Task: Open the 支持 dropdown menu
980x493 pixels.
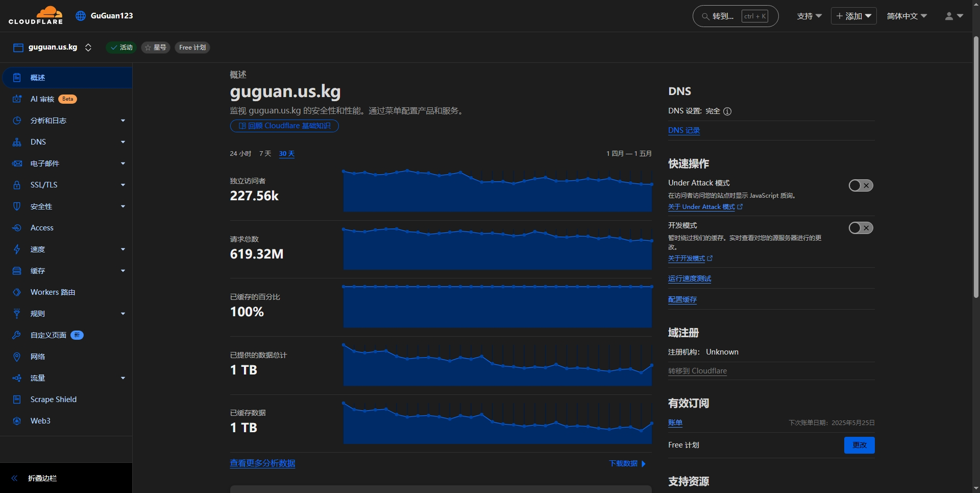Action: coord(810,16)
